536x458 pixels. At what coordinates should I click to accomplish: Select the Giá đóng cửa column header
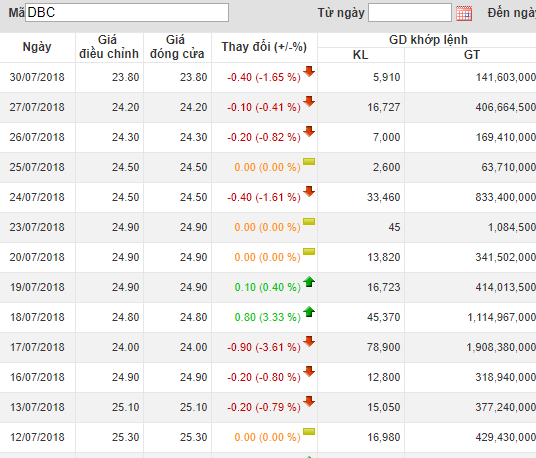(177, 47)
